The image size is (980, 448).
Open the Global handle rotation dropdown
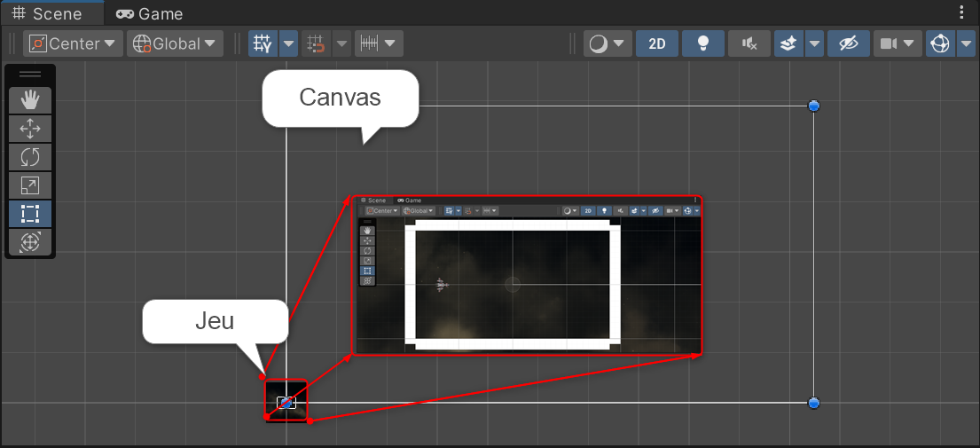tap(175, 43)
